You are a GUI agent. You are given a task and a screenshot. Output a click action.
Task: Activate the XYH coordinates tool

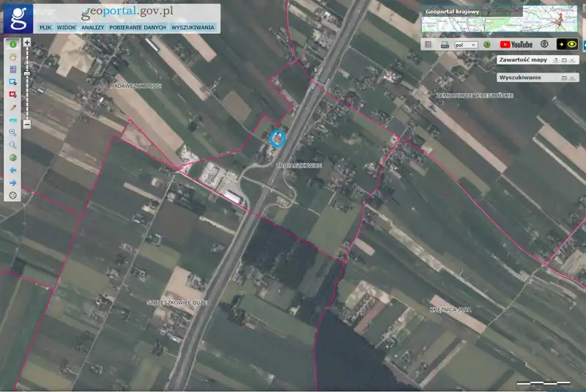pyautogui.click(x=12, y=119)
